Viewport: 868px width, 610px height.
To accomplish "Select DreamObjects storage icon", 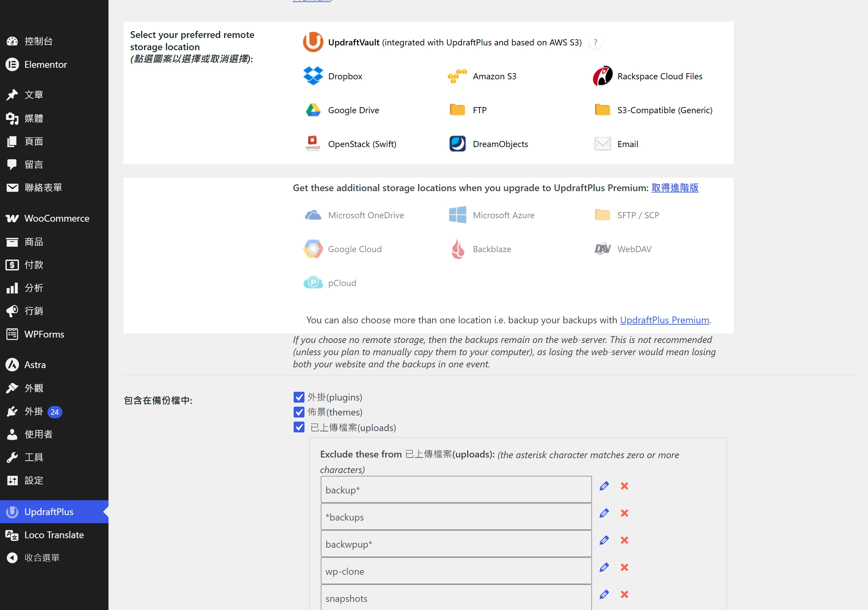I will click(x=457, y=144).
